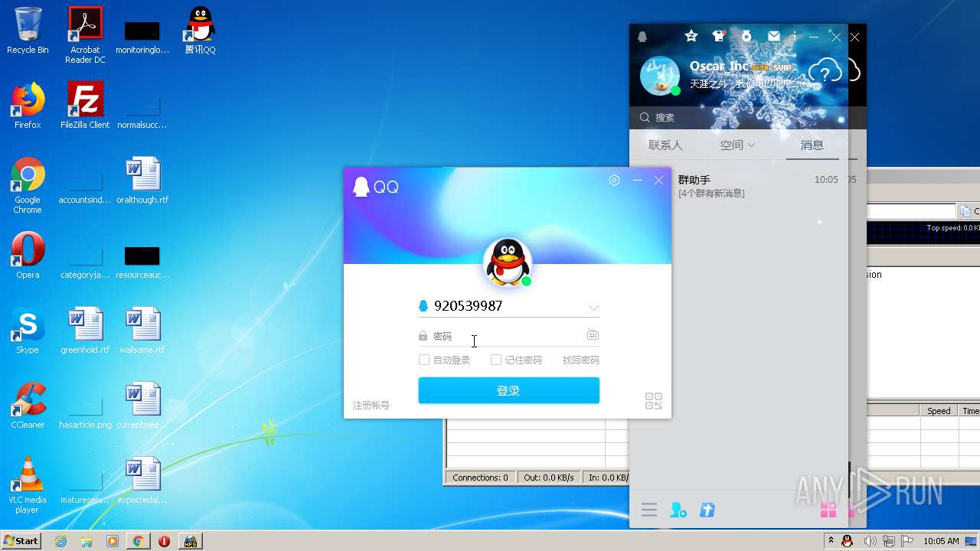Viewport: 980px width, 551px height.
Task: Open the pink app manager grid icon
Action: pos(828,510)
